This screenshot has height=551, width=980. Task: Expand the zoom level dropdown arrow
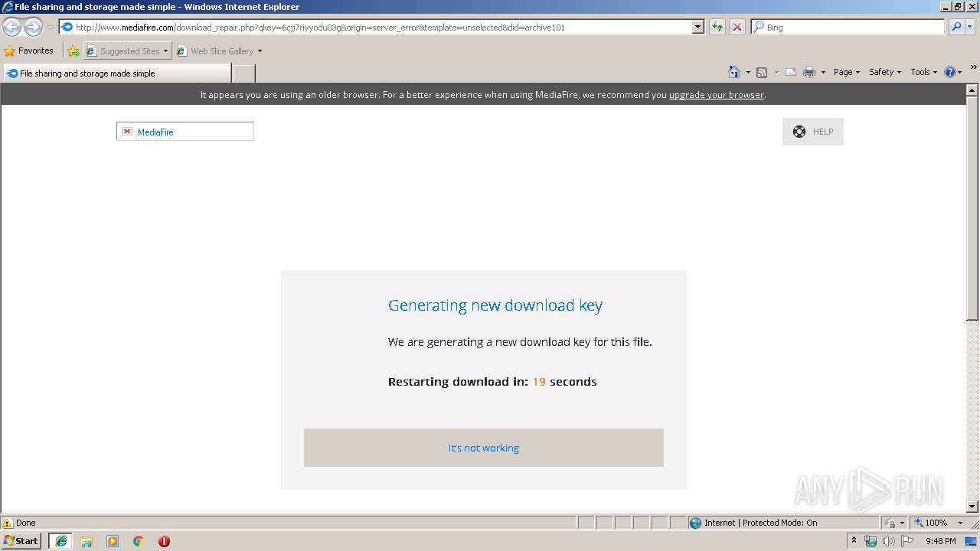(960, 523)
